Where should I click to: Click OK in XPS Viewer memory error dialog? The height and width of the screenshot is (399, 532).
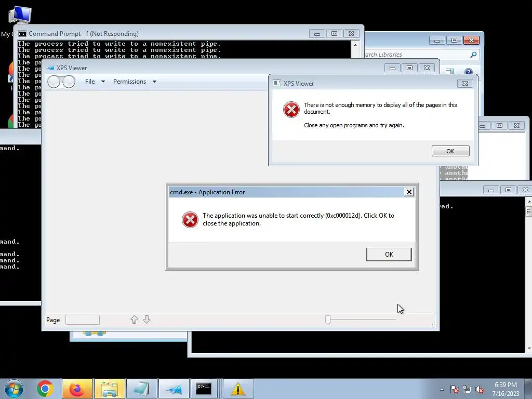[450, 151]
